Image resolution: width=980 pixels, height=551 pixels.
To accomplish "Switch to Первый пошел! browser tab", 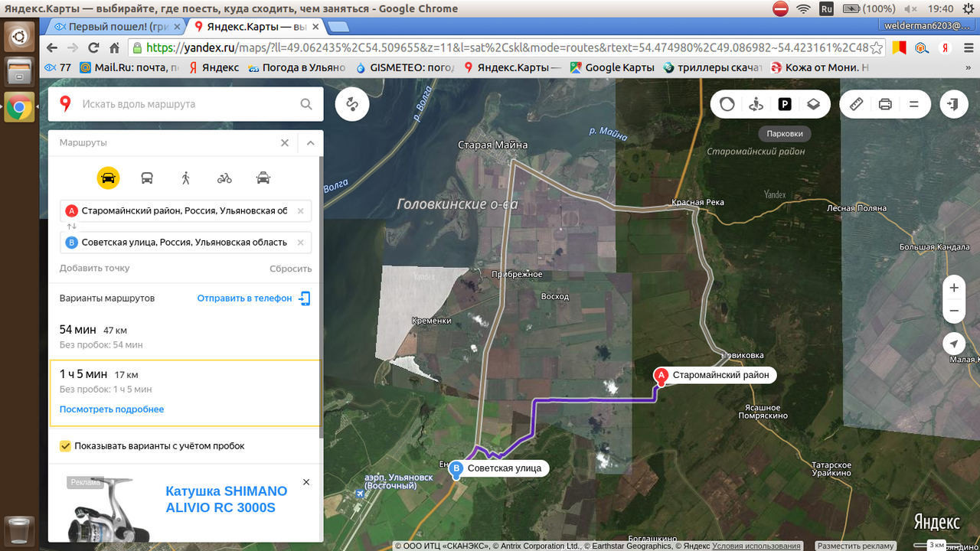I will [x=116, y=26].
